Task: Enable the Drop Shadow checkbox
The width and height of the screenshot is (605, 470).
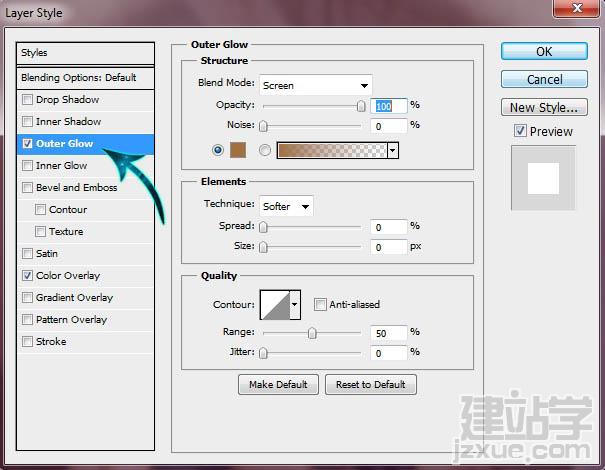Action: point(27,100)
